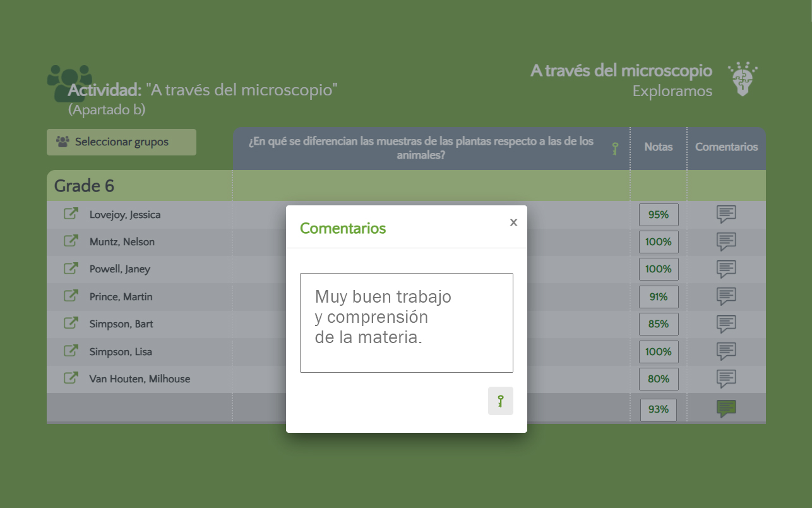
Task: Open Janey Powell's external link icon
Action: pyautogui.click(x=71, y=269)
